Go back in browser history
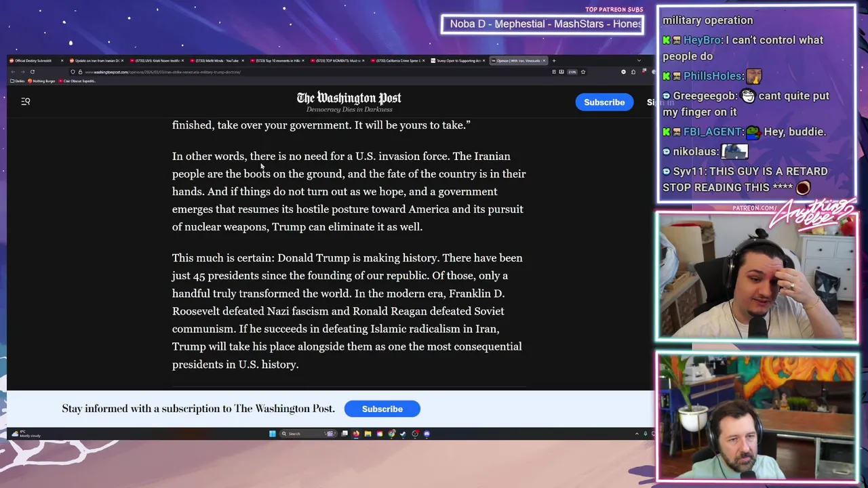 (13, 72)
